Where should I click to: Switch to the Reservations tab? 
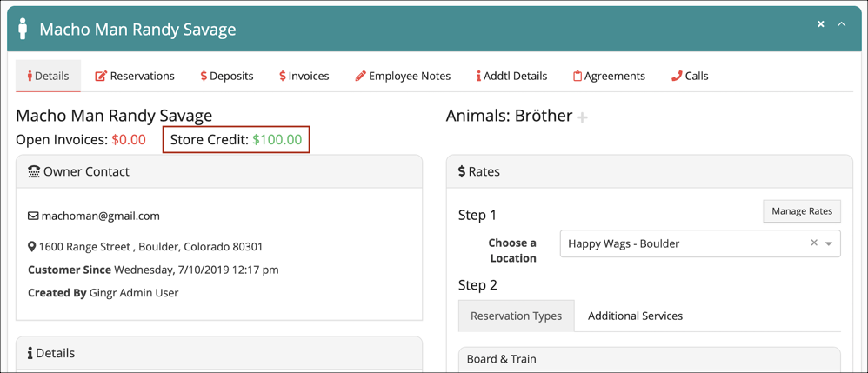[135, 76]
